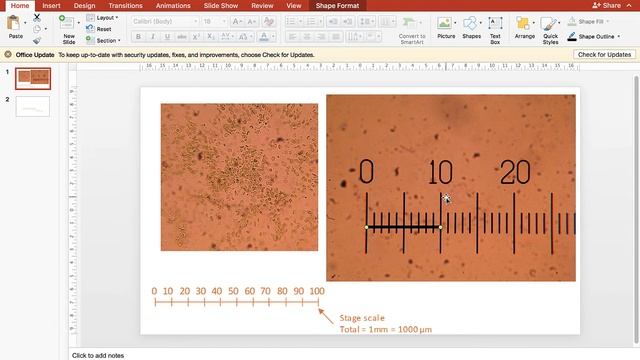Toggle Strikethrough formatting

182,37
